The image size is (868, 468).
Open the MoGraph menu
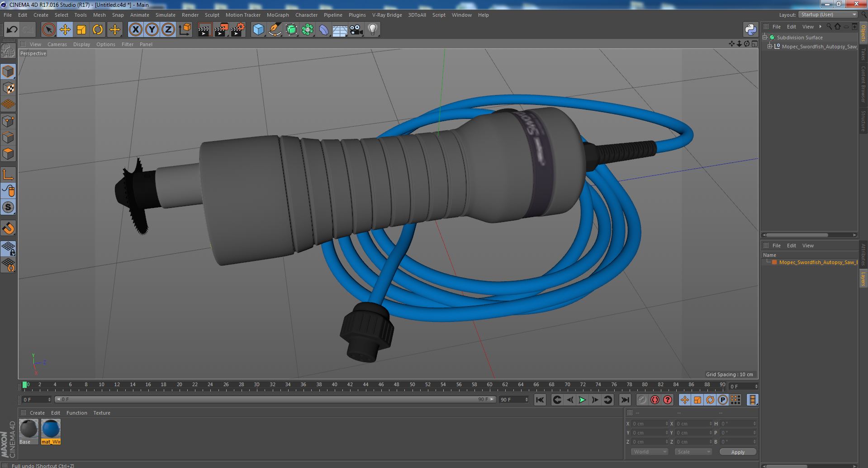click(x=278, y=15)
